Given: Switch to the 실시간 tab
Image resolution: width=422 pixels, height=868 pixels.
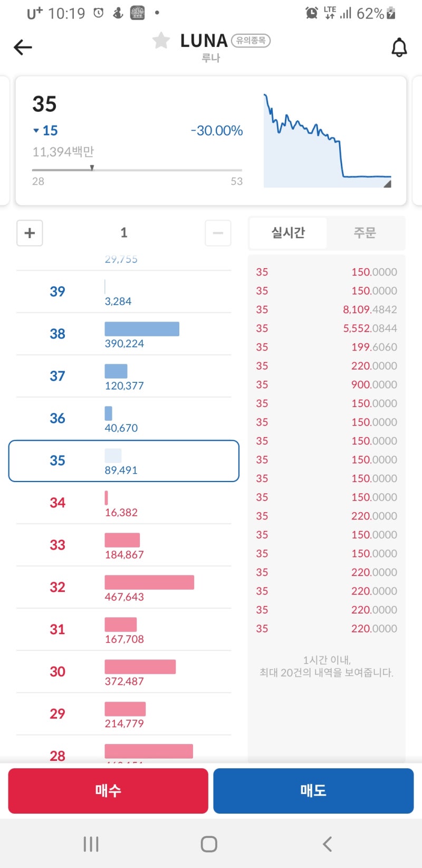Looking at the screenshot, I should (x=288, y=233).
